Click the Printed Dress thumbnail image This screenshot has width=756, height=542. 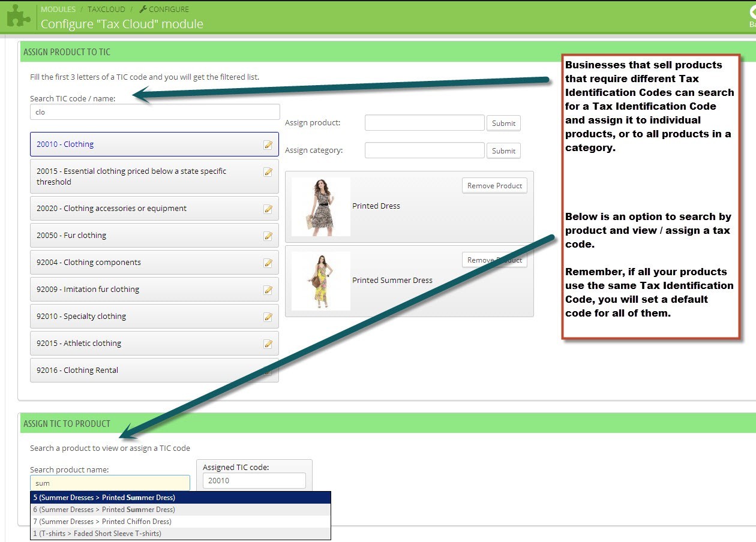pos(321,207)
